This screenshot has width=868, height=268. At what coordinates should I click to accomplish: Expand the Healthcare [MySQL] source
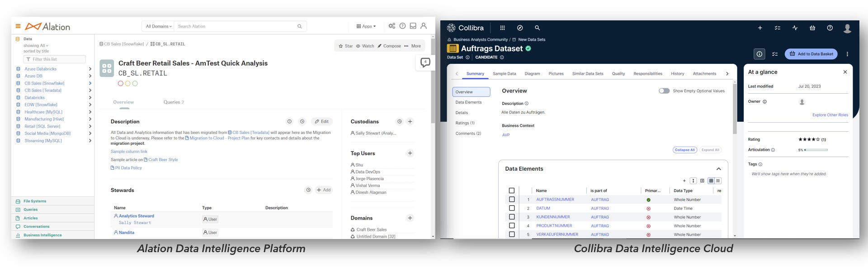[90, 112]
